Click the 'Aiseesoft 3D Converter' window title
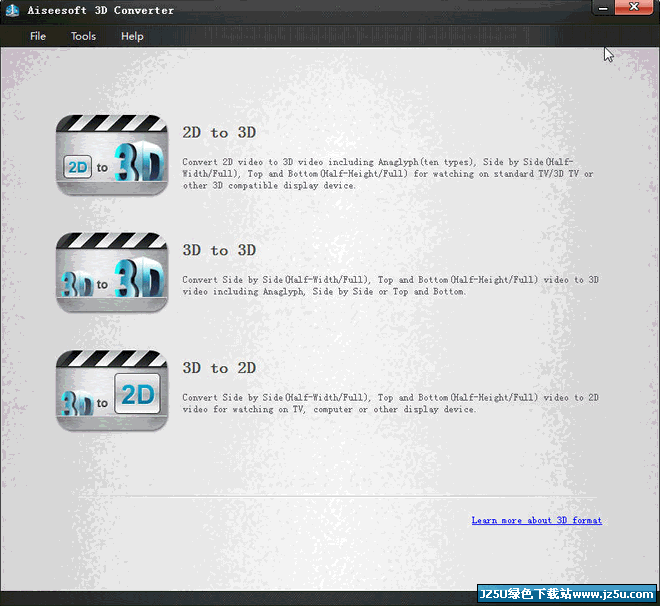The image size is (660, 606). (x=101, y=11)
